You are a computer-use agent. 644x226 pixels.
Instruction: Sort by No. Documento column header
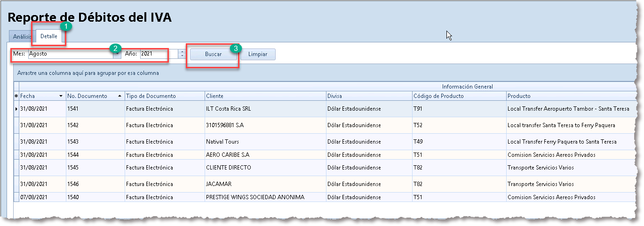95,96
